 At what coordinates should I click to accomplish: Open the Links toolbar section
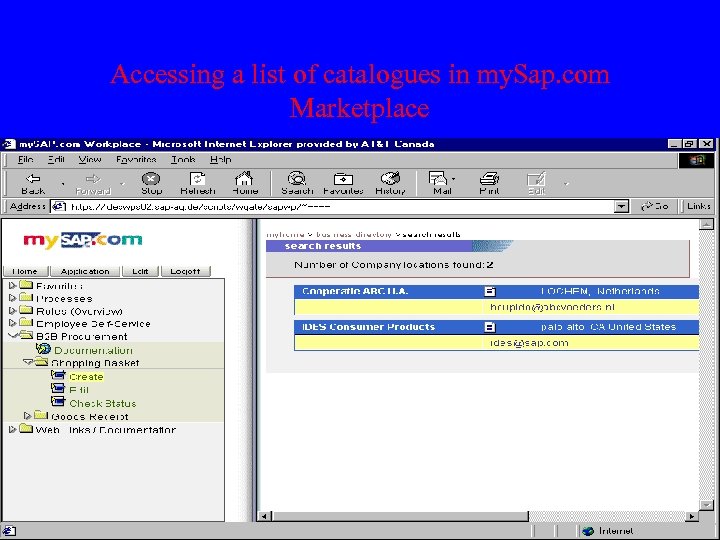click(x=698, y=206)
